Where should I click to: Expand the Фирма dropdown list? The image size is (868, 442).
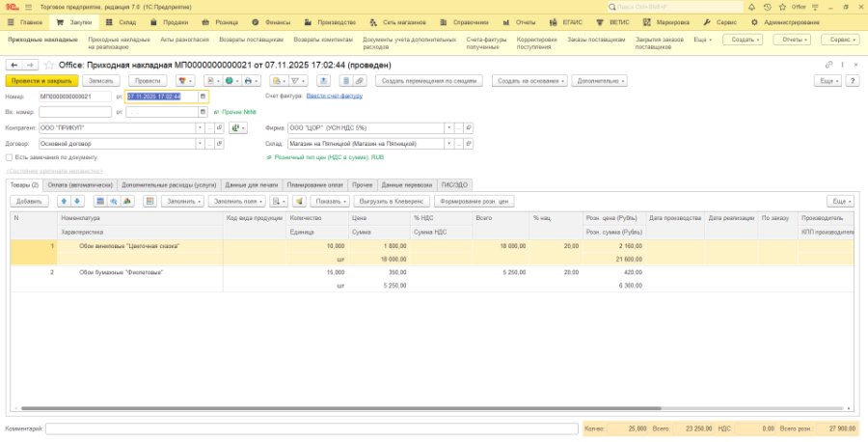click(449, 128)
